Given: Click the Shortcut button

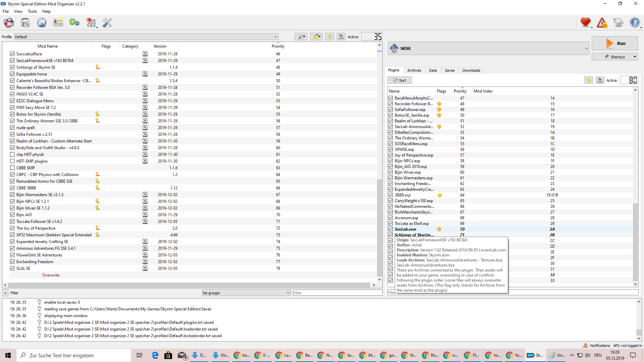Looking at the screenshot, I should click(x=614, y=57).
